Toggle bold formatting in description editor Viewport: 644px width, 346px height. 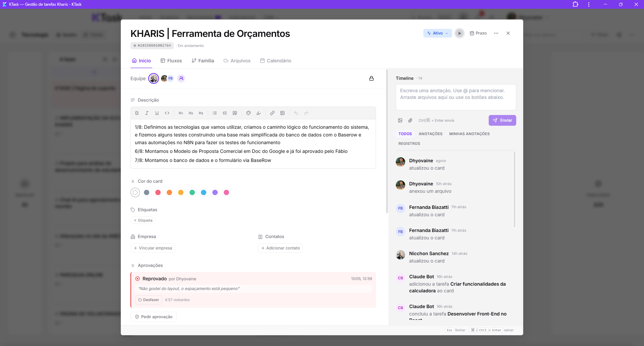click(137, 113)
